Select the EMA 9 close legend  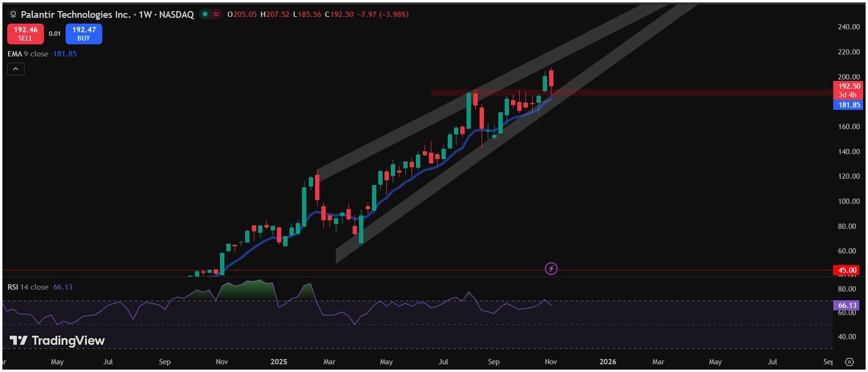(28, 54)
